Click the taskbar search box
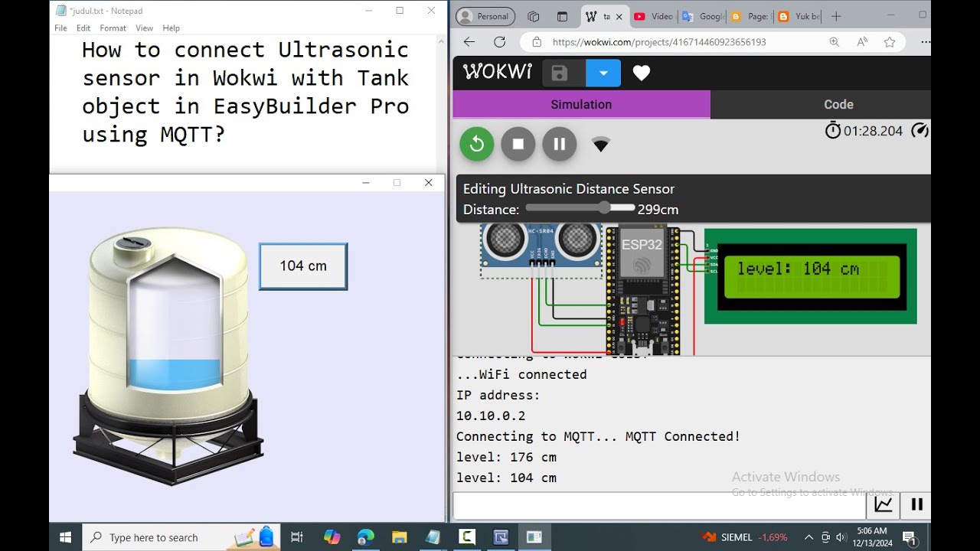This screenshot has width=980, height=551. click(x=181, y=537)
